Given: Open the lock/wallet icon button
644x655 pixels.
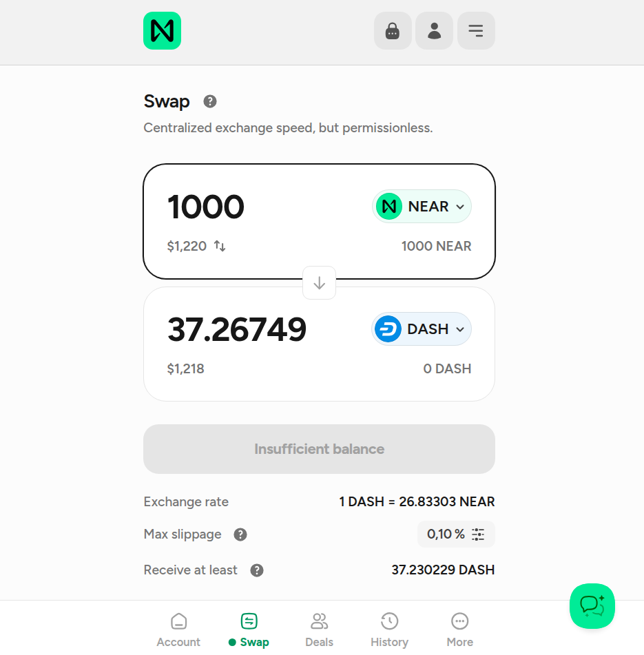Looking at the screenshot, I should 393,31.
